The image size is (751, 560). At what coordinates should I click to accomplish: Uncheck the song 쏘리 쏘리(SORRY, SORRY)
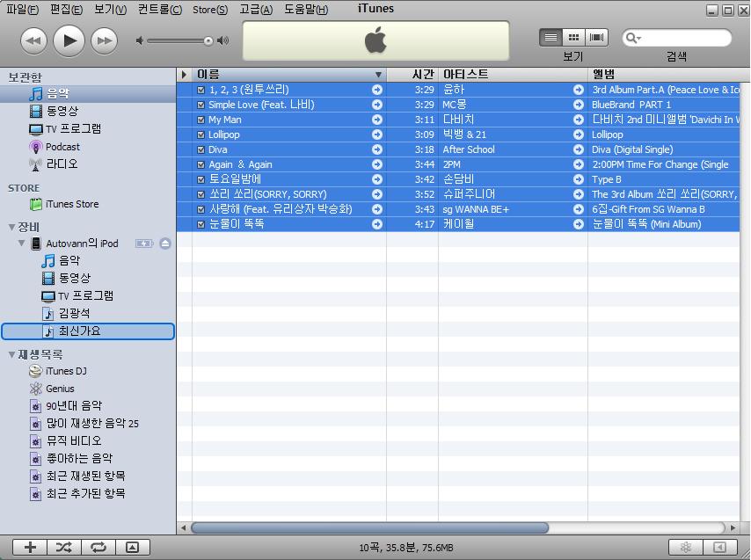pyautogui.click(x=201, y=194)
